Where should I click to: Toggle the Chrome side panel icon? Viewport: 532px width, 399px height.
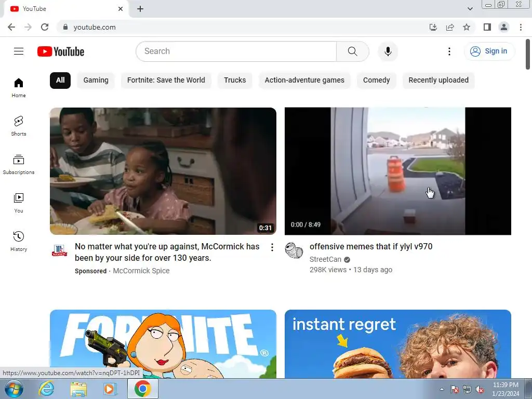point(487,27)
